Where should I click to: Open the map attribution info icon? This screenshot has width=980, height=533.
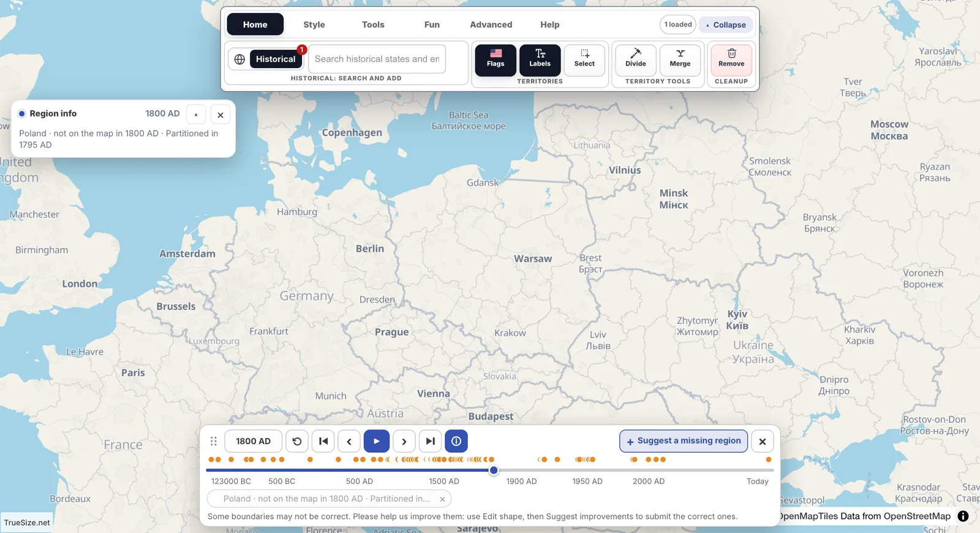[963, 516]
